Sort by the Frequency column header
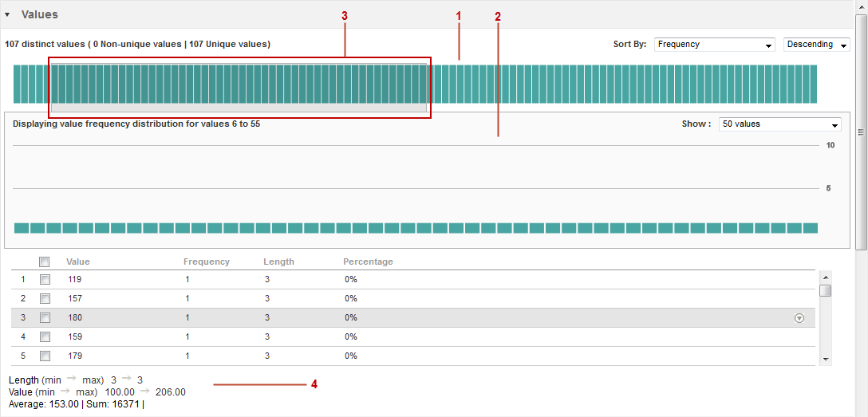 (x=206, y=262)
